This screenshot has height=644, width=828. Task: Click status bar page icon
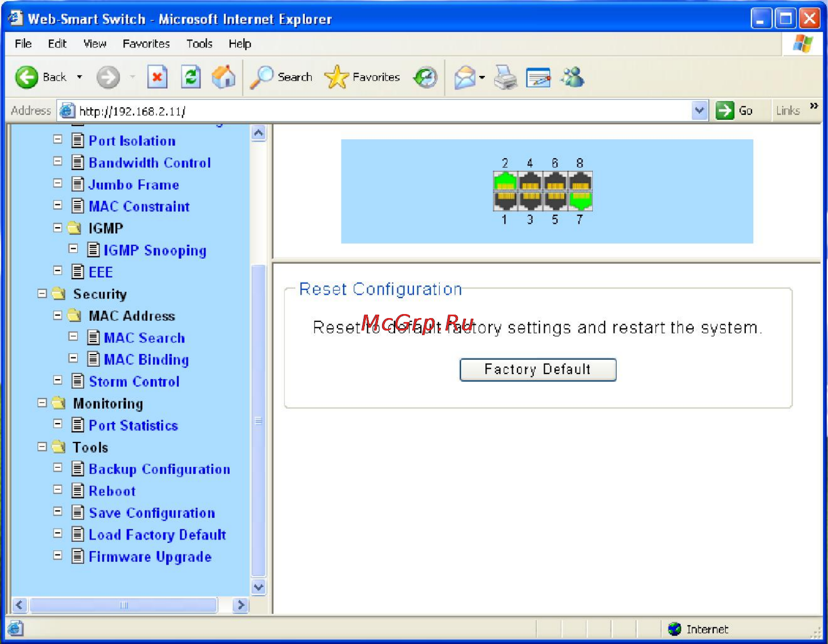pos(15,629)
